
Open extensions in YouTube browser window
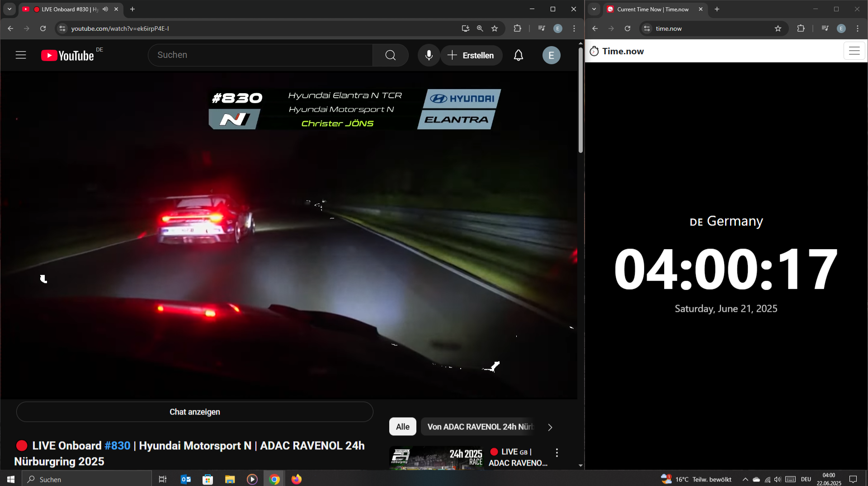click(517, 28)
